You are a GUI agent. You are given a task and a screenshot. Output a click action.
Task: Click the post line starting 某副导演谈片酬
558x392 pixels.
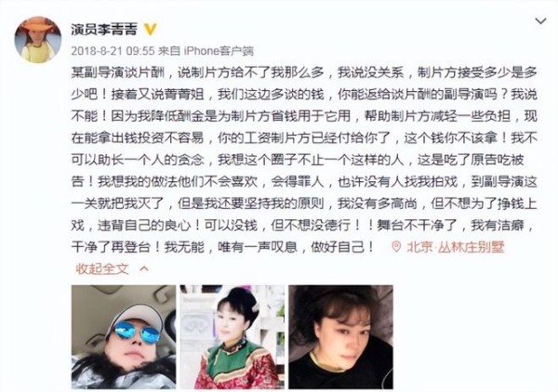pyautogui.click(x=304, y=72)
